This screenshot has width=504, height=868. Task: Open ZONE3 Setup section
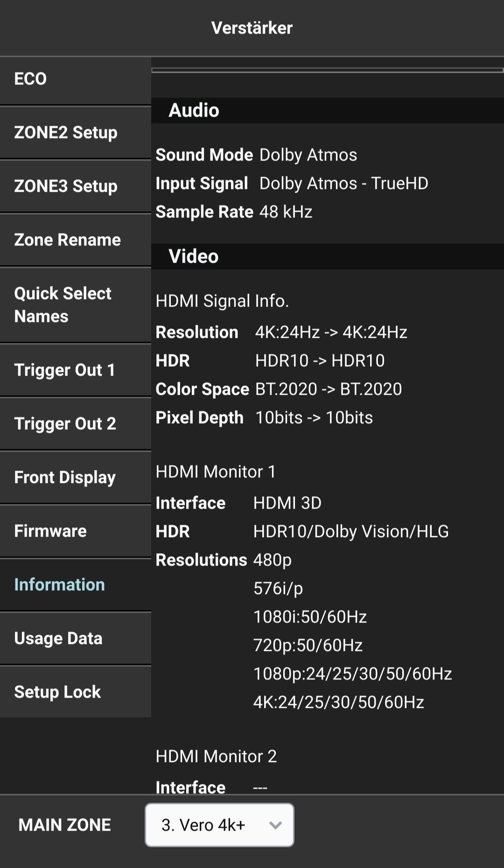(75, 187)
